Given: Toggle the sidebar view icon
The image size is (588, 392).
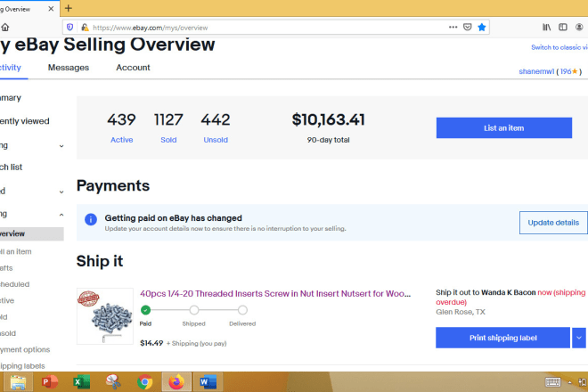Looking at the screenshot, I should pyautogui.click(x=562, y=27).
